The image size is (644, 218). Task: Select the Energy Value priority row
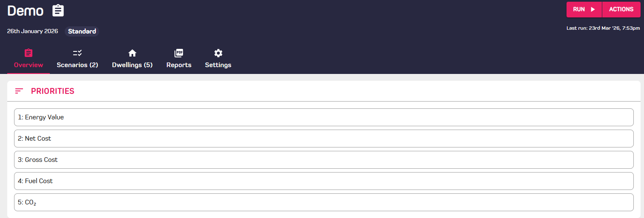tap(323, 117)
